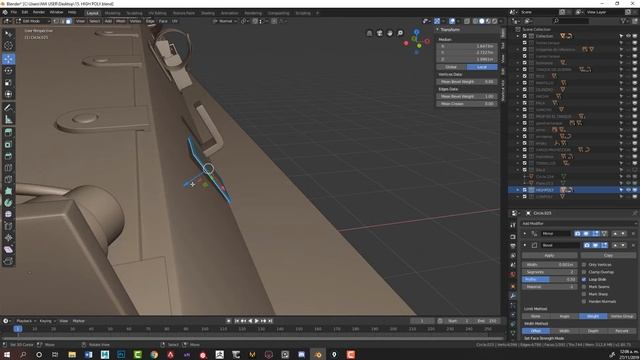Select the Annotate tool
640x360 pixels.
click(8, 108)
